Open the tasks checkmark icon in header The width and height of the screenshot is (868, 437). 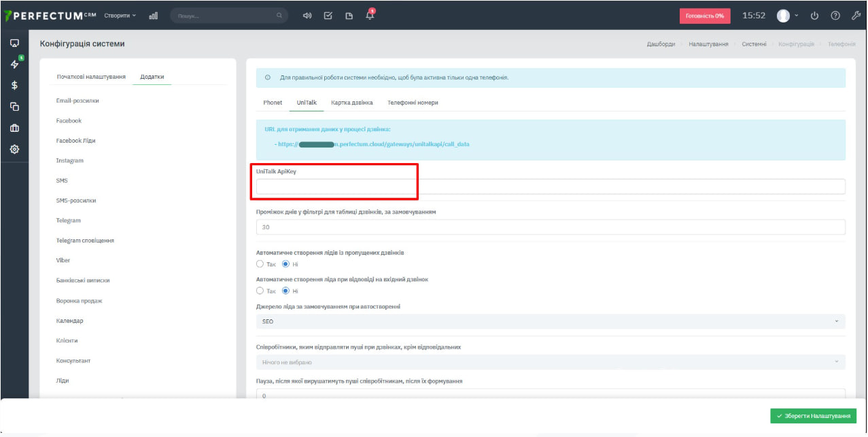click(x=328, y=15)
